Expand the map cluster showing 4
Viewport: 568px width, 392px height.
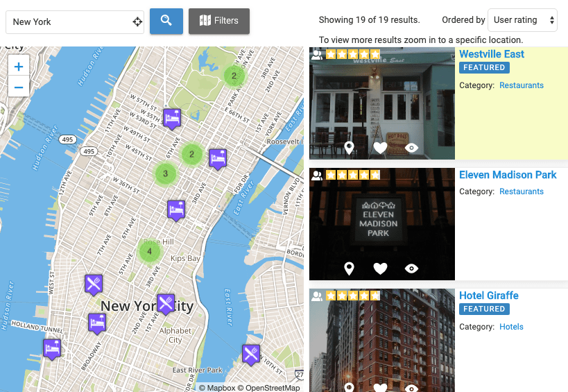(x=149, y=251)
